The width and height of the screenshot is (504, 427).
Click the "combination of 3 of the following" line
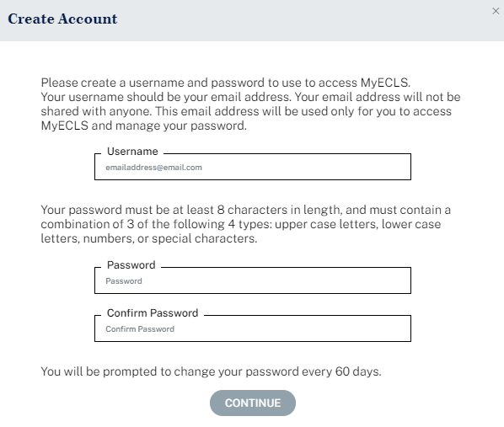241,224
